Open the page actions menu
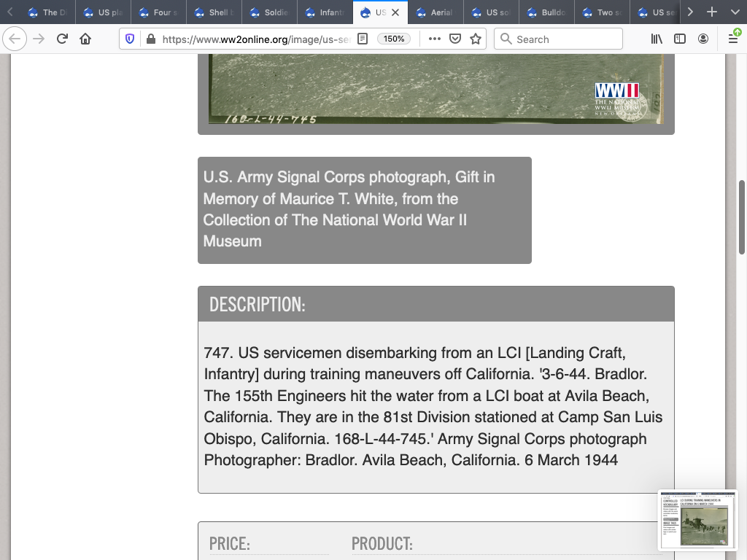 click(435, 39)
